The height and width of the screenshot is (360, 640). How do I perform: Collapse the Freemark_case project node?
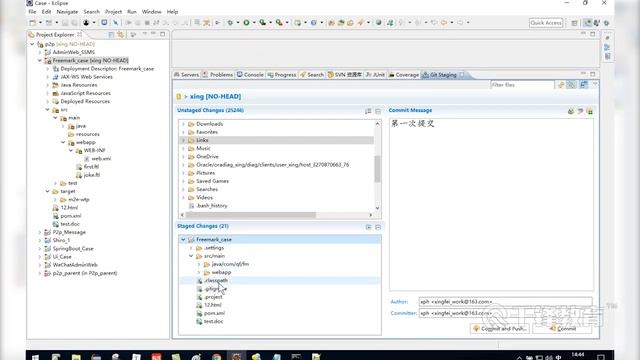40,60
